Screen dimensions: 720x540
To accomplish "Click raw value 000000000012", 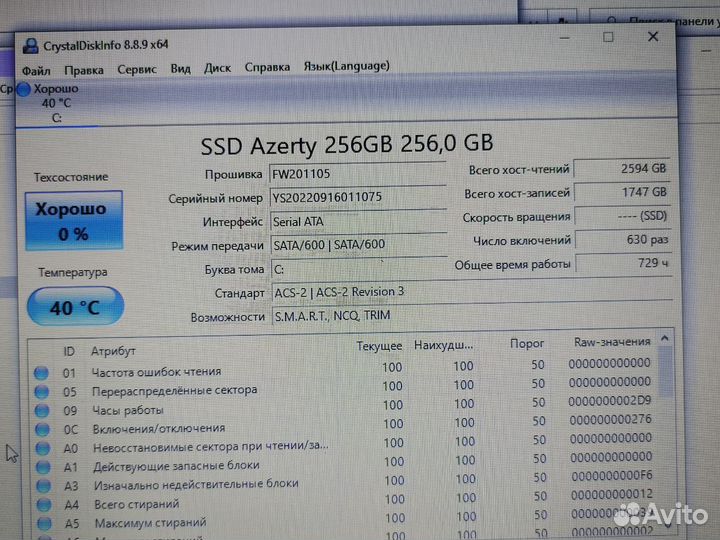I will (x=612, y=495).
